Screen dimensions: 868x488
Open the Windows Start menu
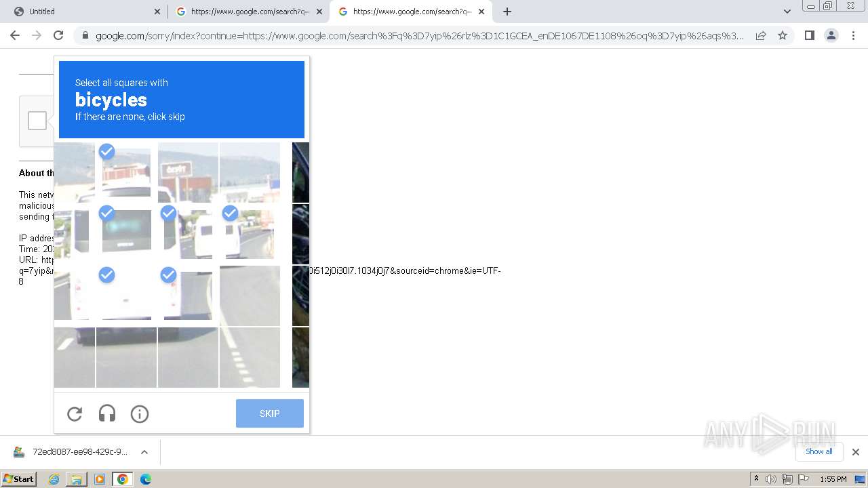(19, 479)
